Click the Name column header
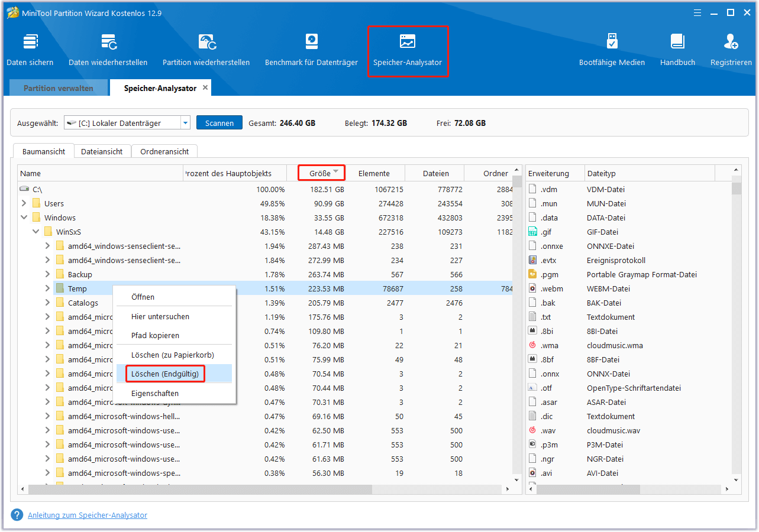The width and height of the screenshot is (759, 532). click(x=101, y=173)
